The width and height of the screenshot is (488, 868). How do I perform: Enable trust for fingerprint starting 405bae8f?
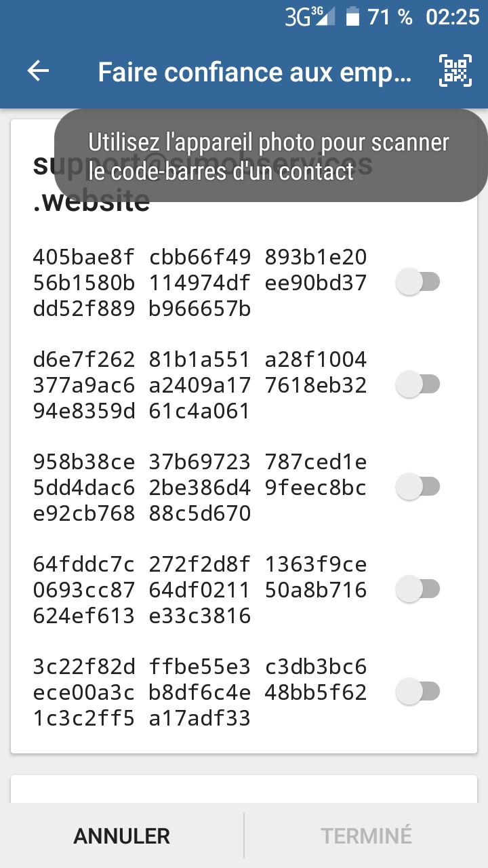(418, 281)
